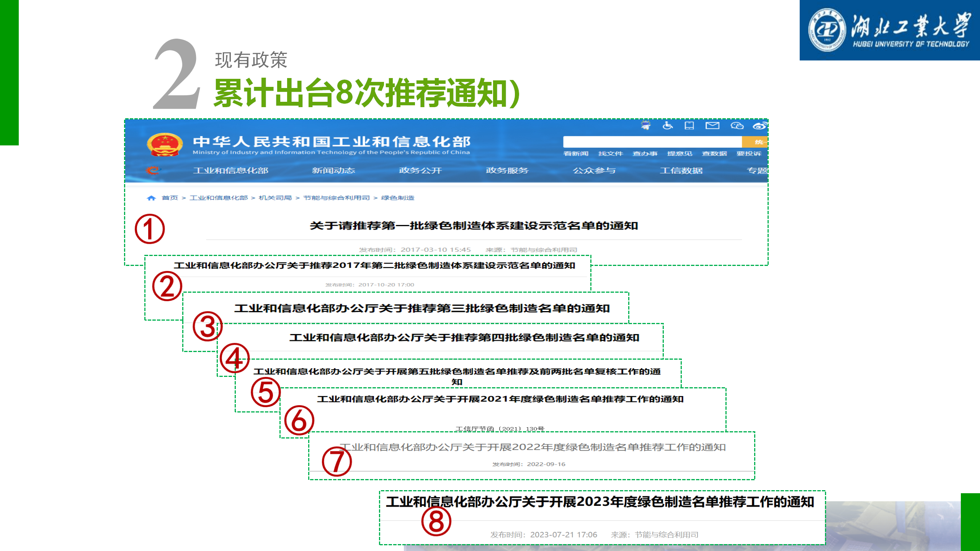Open the 查数据 quick link
Image resolution: width=980 pixels, height=551 pixels.
tap(714, 153)
